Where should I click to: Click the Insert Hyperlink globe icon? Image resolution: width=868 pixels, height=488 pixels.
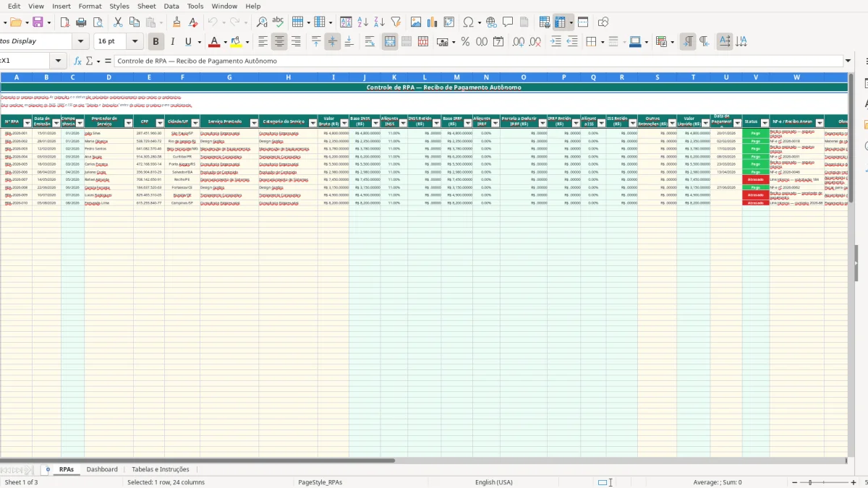coord(491,22)
